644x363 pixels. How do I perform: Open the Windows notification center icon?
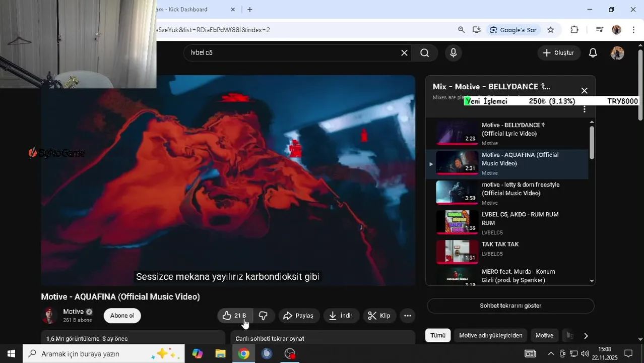(x=628, y=353)
